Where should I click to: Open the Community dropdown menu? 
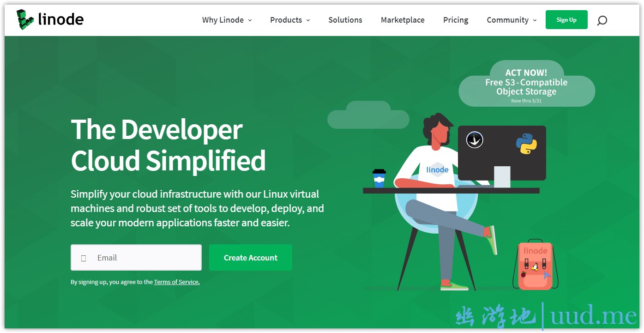pyautogui.click(x=512, y=20)
